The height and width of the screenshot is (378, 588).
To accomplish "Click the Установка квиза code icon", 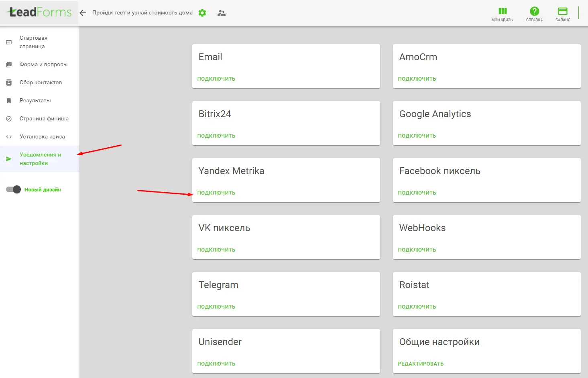I will 9,136.
